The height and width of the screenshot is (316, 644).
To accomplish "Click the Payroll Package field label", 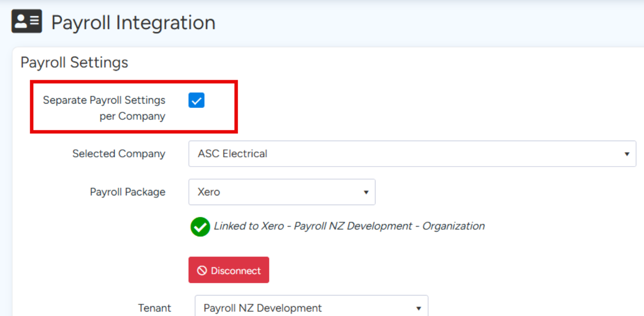I will pos(127,192).
